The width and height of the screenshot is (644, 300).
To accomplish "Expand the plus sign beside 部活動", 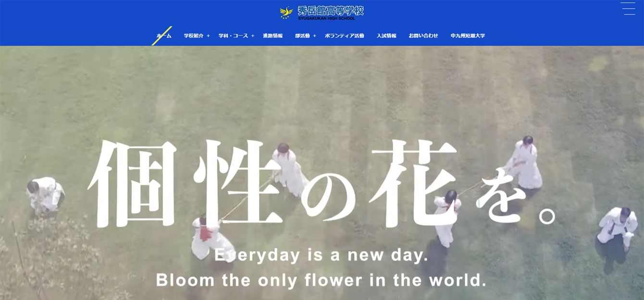I will 315,36.
